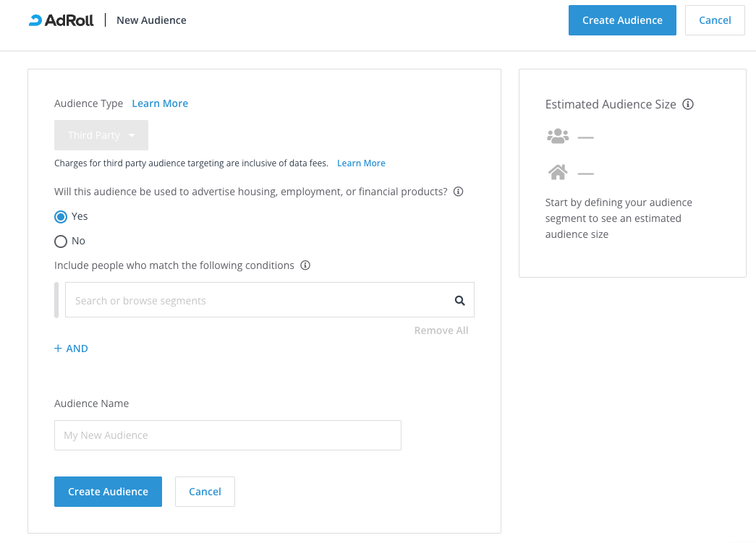This screenshot has width=756, height=543.
Task: Open the Third Party audience type dropdown
Action: click(x=101, y=135)
